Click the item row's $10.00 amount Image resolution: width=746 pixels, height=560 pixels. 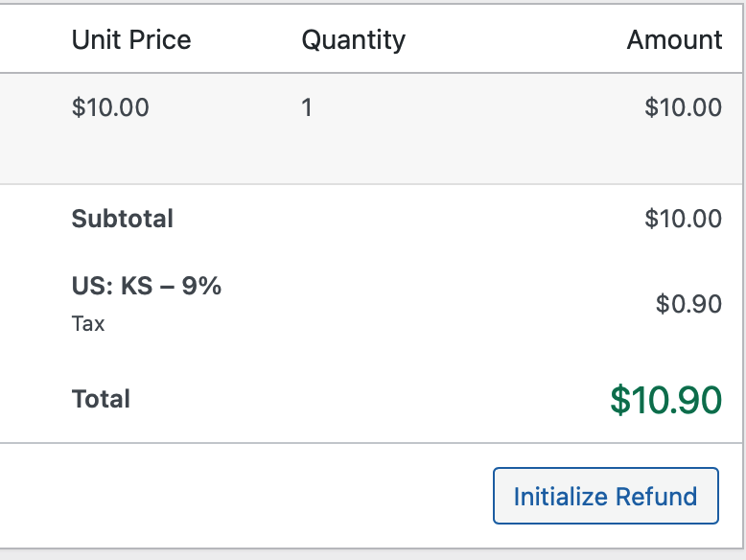[x=683, y=106]
